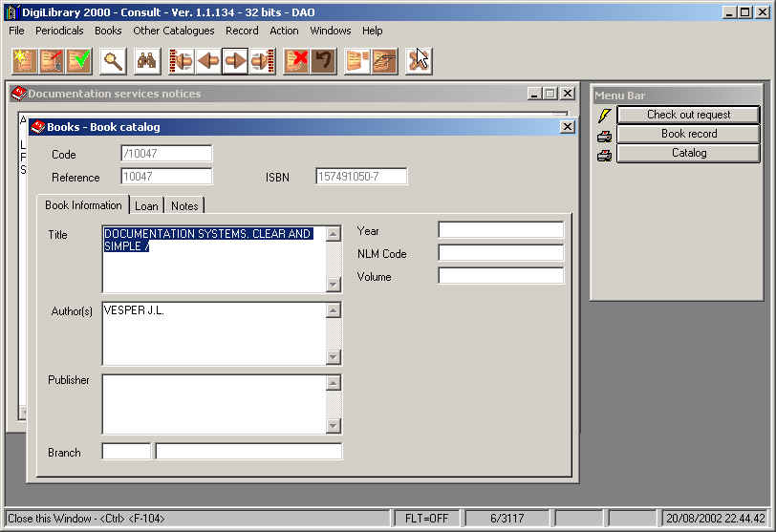Open the Windows menu
Viewport: 776px width, 532px height.
click(331, 31)
